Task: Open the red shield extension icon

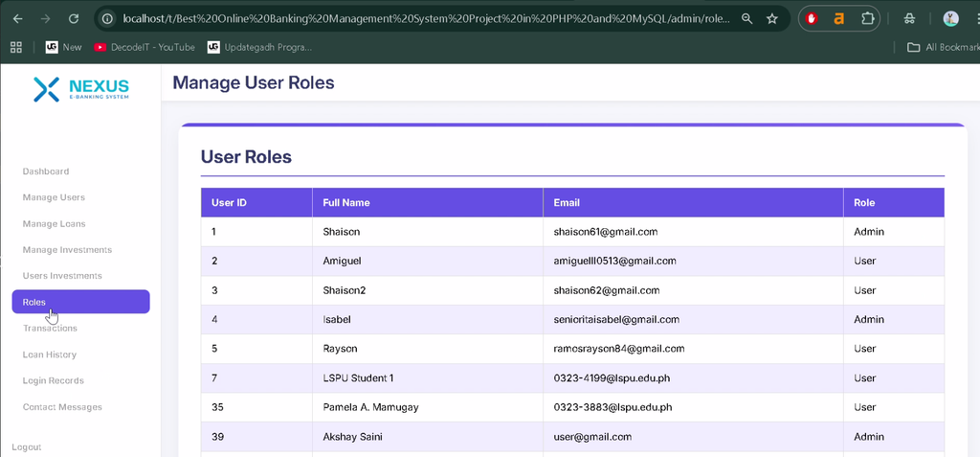Action: [812, 19]
